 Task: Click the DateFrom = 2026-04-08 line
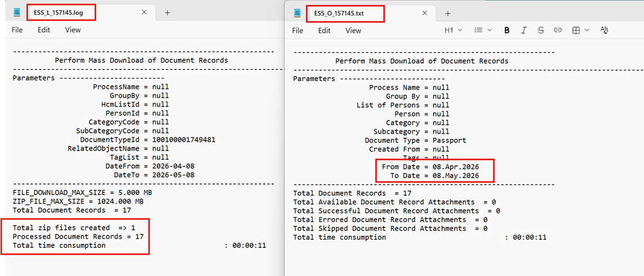[149, 166]
